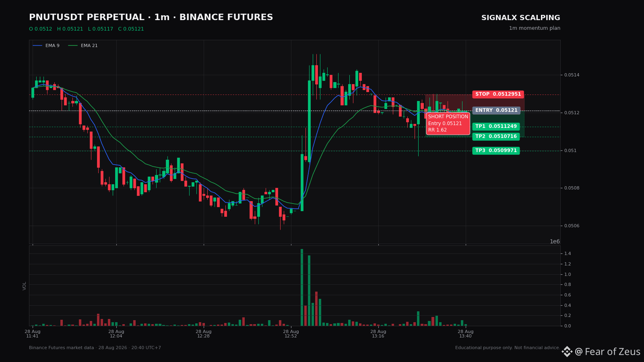Click the 1e6 volume scale multiplier
This screenshot has height=362, width=644.
pos(555,241)
